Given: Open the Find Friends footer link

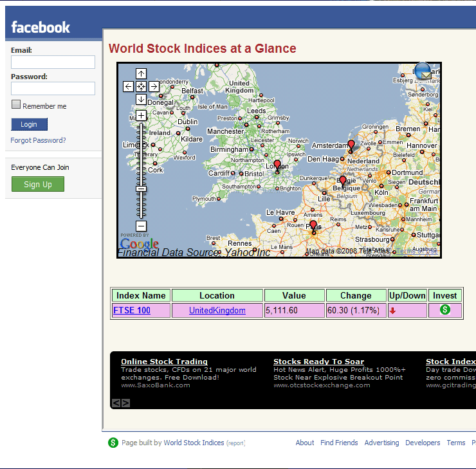Looking at the screenshot, I should tap(339, 443).
